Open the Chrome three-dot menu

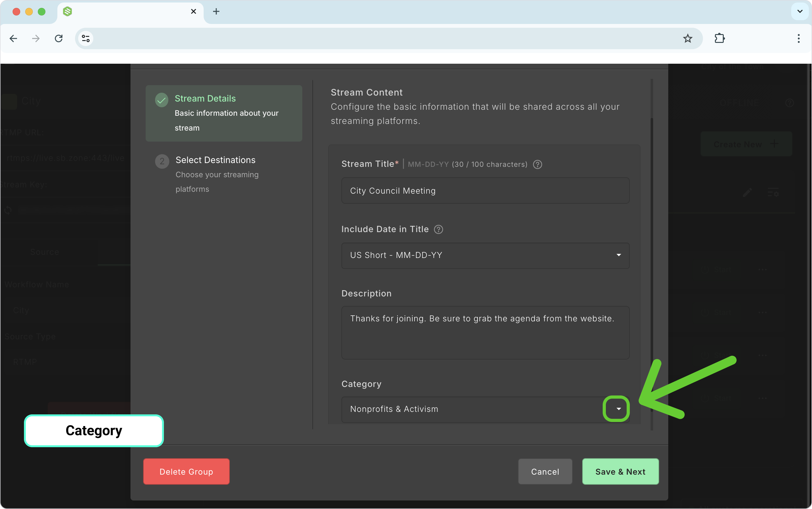click(x=798, y=38)
